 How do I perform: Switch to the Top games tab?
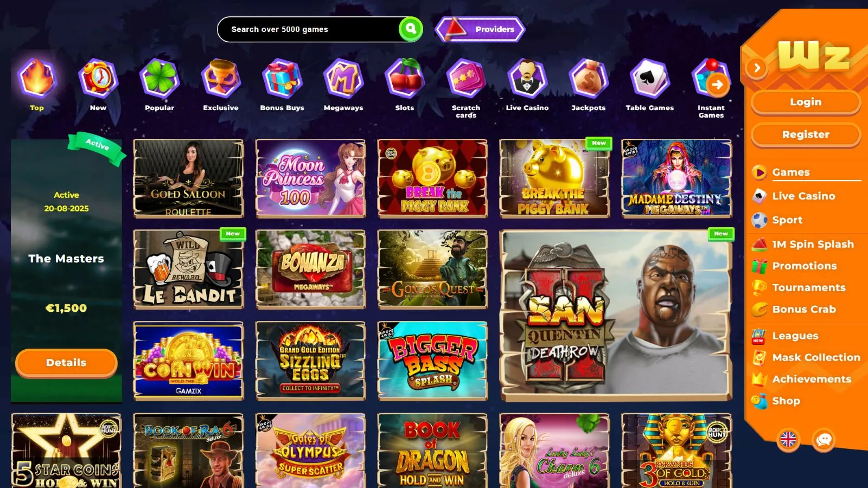[37, 85]
